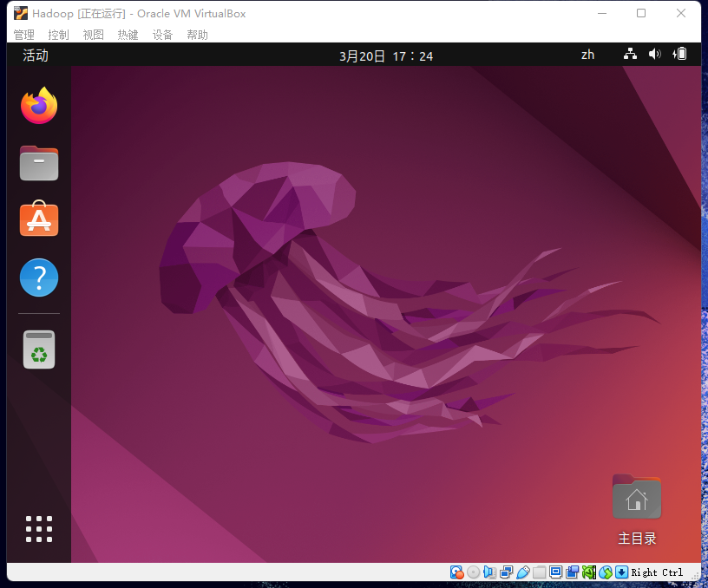Click the volume speaker icon in top bar
708x588 pixels.
pos(655,55)
